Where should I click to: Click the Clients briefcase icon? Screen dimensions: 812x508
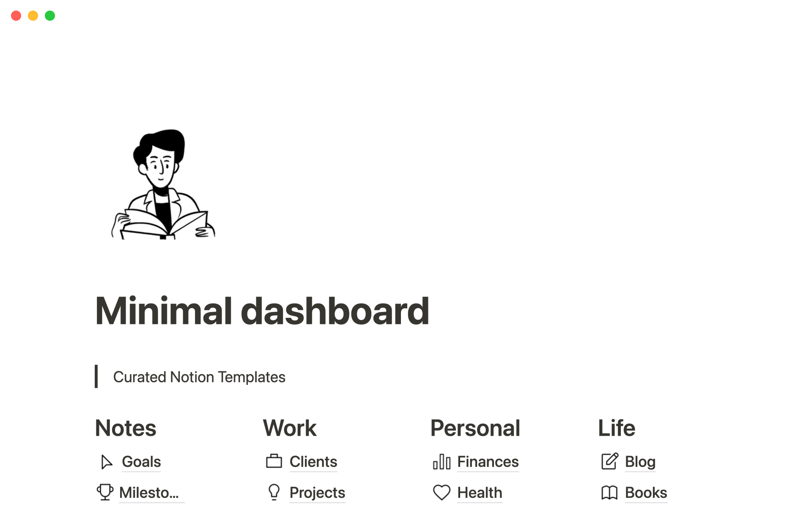click(x=274, y=462)
